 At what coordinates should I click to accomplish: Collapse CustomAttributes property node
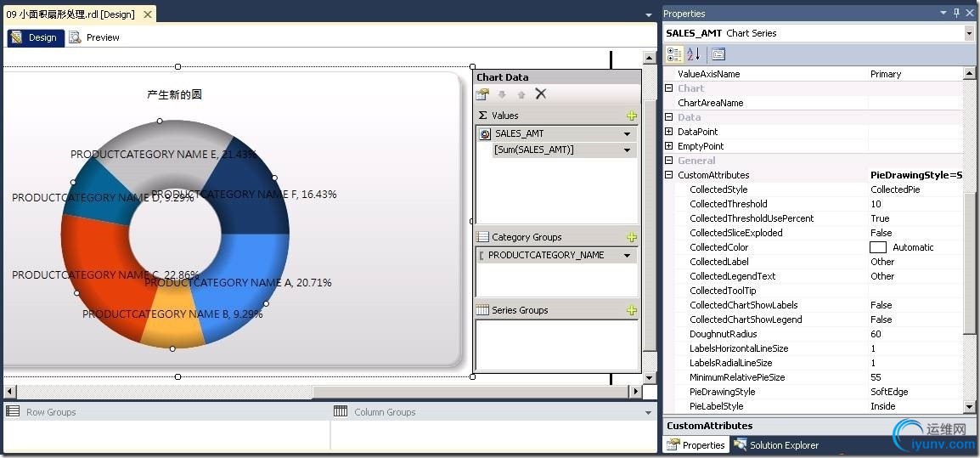[668, 175]
